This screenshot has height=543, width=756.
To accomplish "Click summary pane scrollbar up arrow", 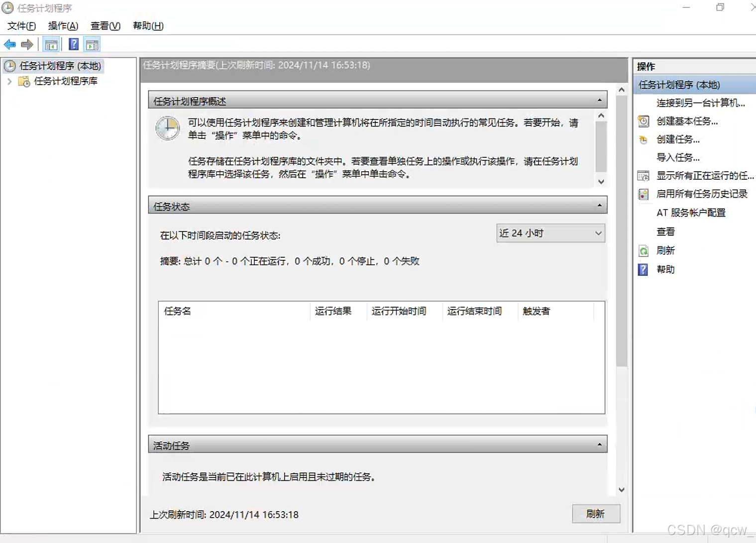I will 621,90.
